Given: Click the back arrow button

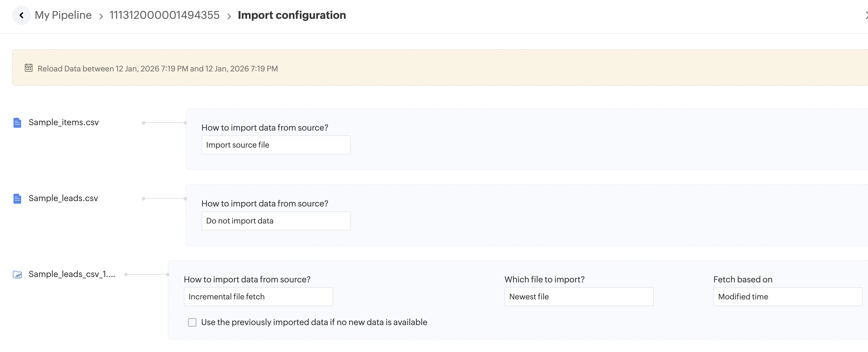Looking at the screenshot, I should pos(21,15).
